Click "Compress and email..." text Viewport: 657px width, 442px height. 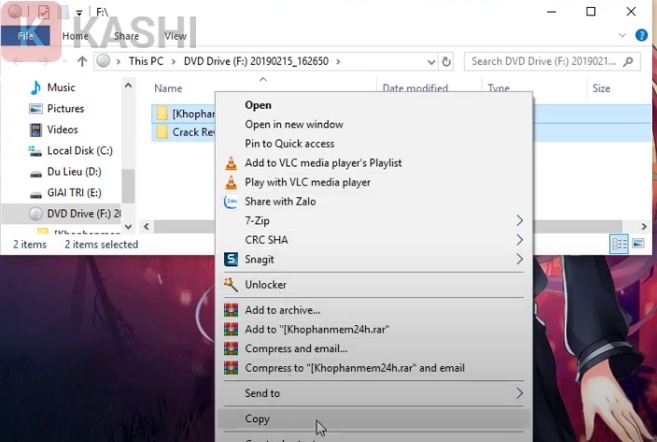click(x=296, y=349)
